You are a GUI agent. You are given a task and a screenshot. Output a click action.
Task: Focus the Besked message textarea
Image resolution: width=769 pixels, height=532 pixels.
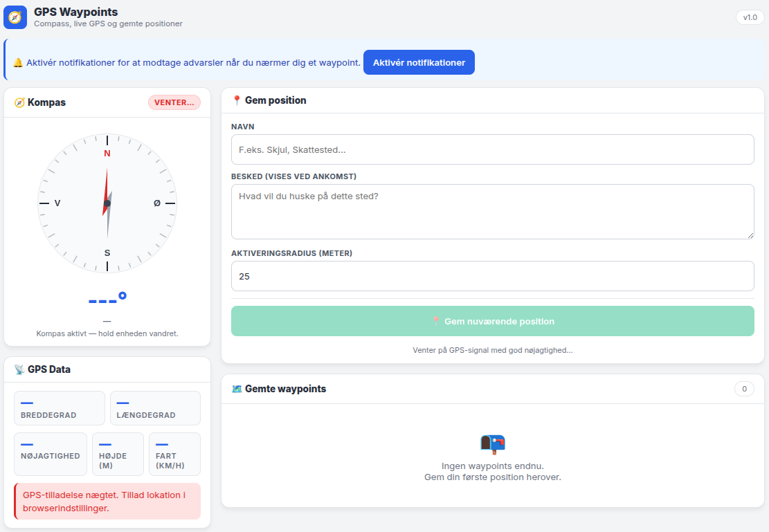[492, 212]
